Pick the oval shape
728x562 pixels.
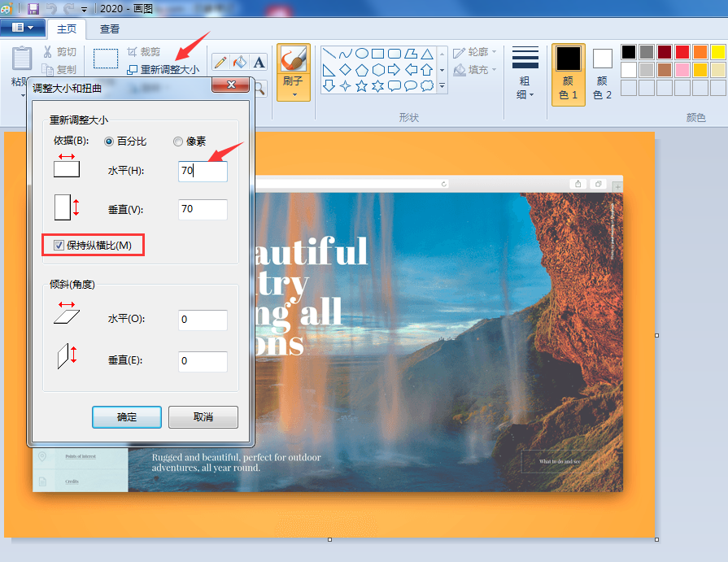[x=362, y=54]
